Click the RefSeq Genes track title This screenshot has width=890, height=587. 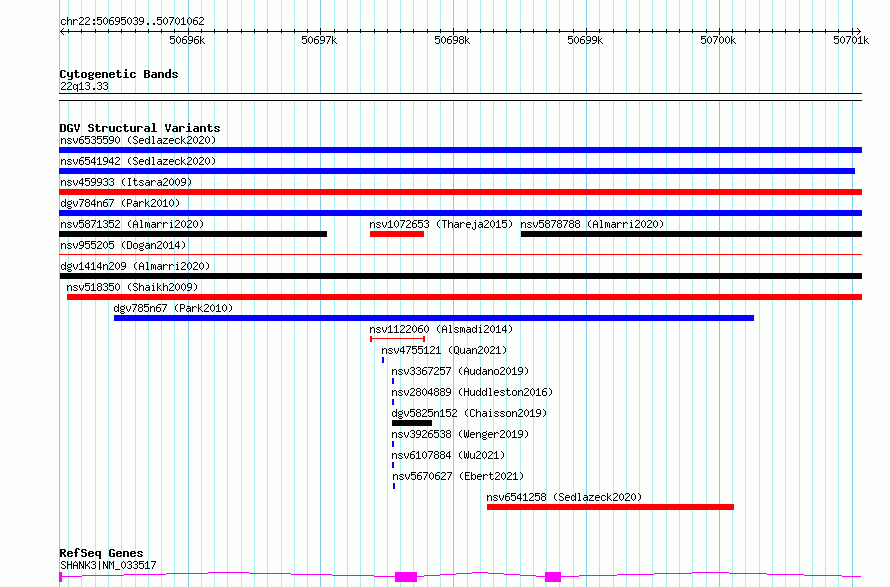[x=101, y=553]
